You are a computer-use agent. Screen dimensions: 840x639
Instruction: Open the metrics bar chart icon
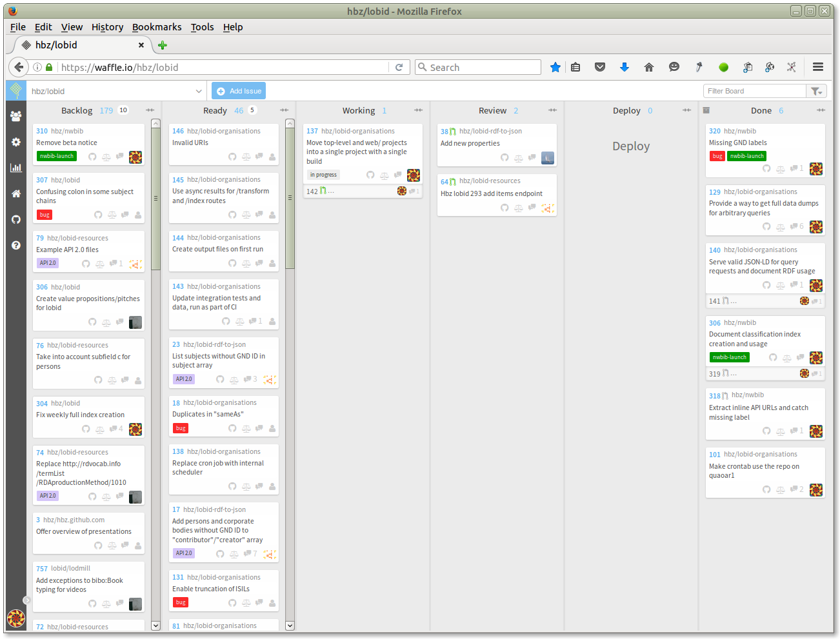click(x=16, y=168)
